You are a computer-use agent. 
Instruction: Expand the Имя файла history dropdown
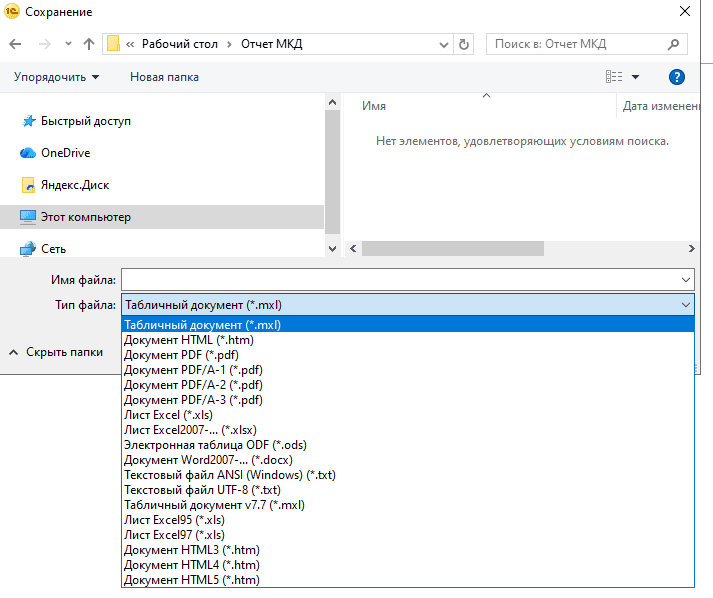point(685,280)
